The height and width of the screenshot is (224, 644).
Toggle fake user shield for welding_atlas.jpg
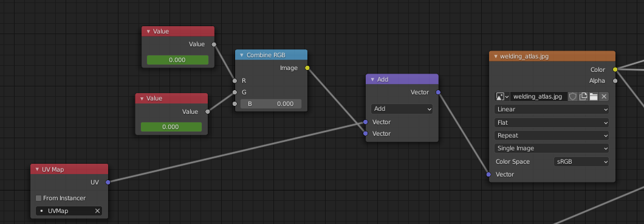tap(572, 96)
